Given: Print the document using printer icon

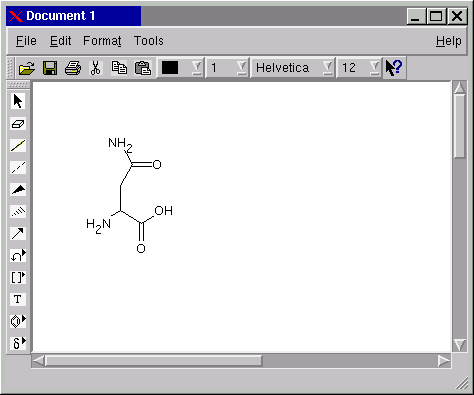Looking at the screenshot, I should tap(73, 68).
